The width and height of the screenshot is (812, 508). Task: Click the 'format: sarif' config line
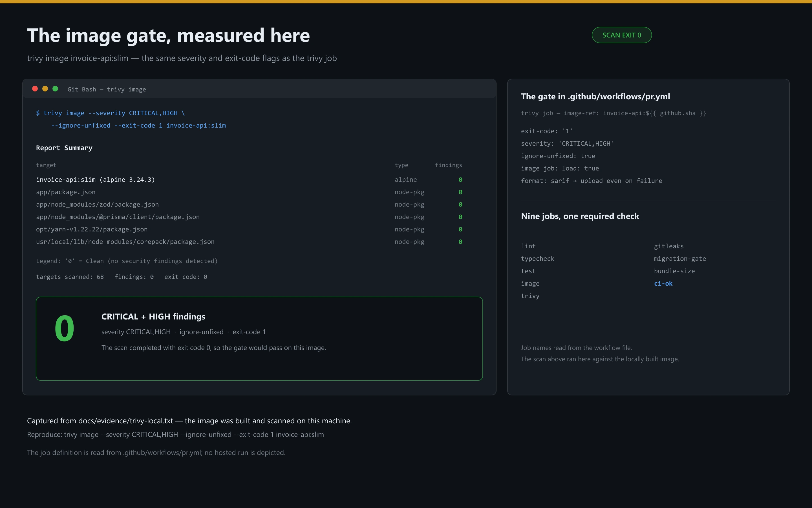(592, 181)
